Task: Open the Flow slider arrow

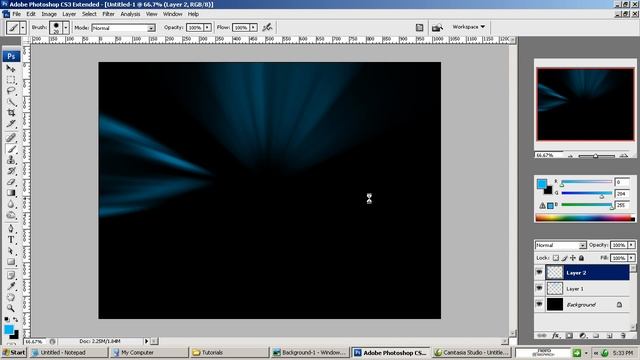Action: 253,27
